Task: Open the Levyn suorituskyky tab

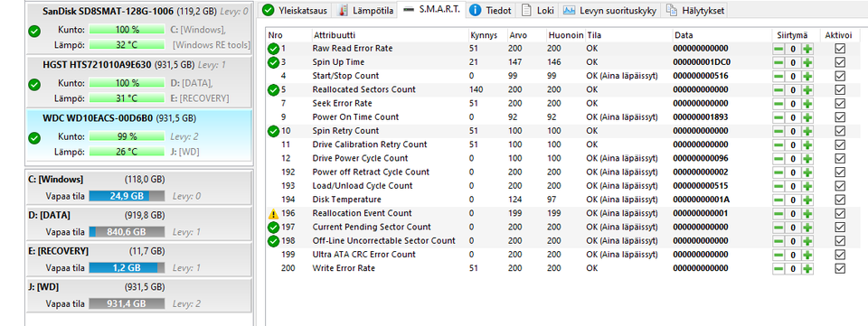Action: pyautogui.click(x=609, y=11)
